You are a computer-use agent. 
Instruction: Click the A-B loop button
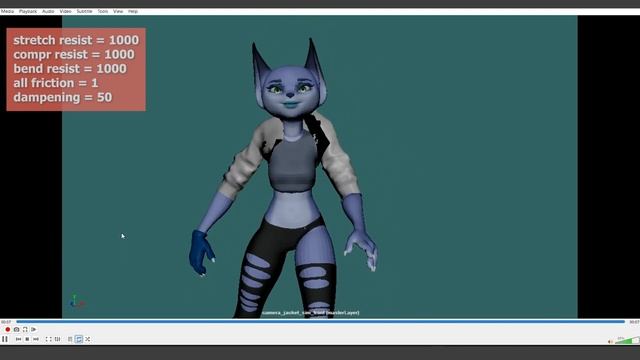click(25, 329)
